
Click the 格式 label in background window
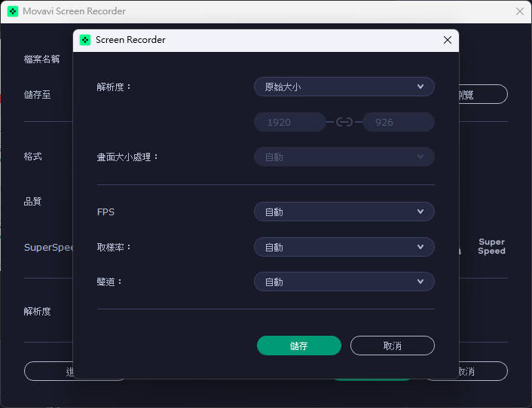(x=33, y=157)
